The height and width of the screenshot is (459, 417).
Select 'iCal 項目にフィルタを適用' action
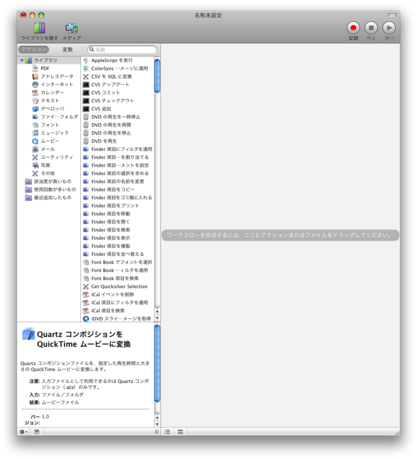pos(116,302)
